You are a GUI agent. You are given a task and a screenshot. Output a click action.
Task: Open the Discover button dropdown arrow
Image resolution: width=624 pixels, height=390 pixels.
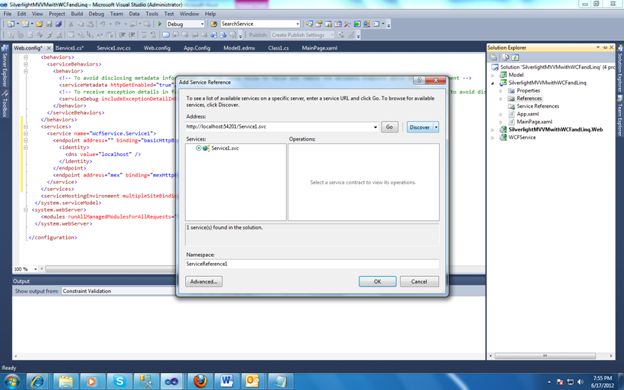(436, 127)
